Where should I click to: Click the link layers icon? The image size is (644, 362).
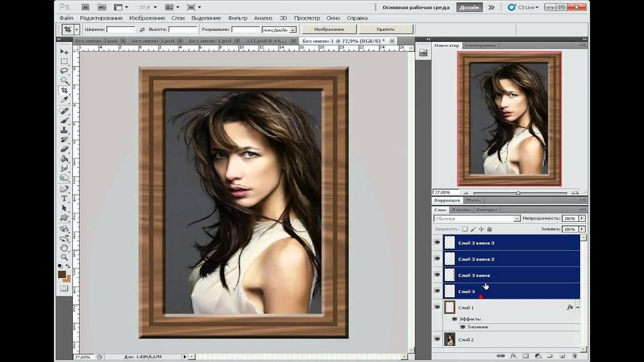tap(501, 355)
